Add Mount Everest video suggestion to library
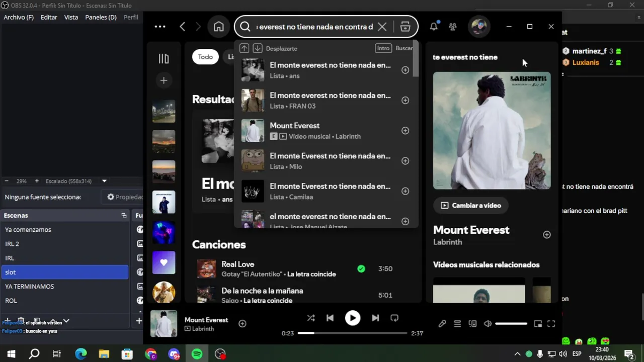Screen dimensions: 644x362 coord(405,131)
